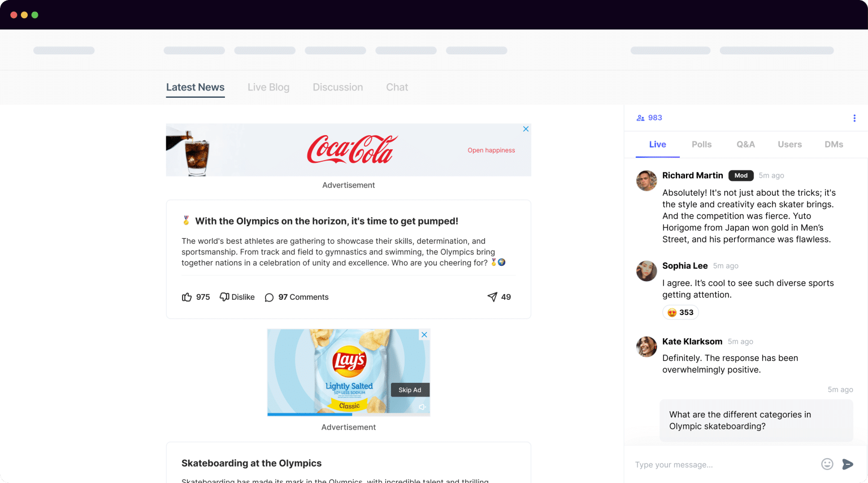Toggle the heart-eyes reaction on Sophia's message
The image size is (868, 483).
(x=680, y=312)
